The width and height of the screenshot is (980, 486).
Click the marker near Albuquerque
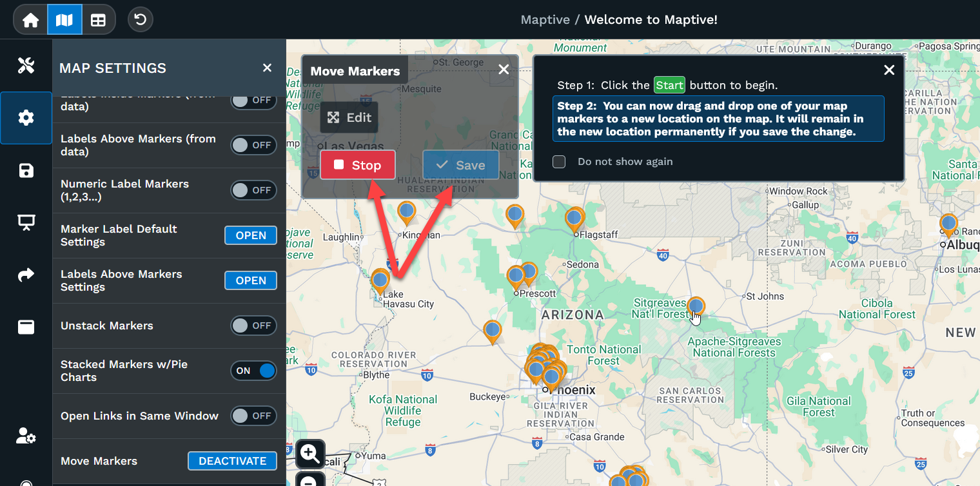[x=948, y=224]
